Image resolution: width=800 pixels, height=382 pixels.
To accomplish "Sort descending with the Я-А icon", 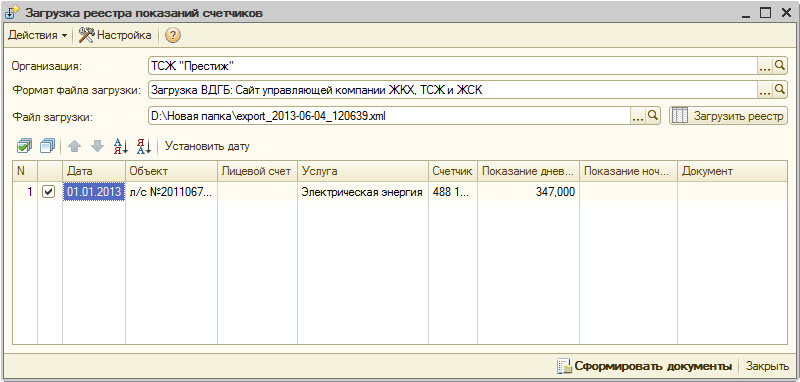I will click(144, 147).
